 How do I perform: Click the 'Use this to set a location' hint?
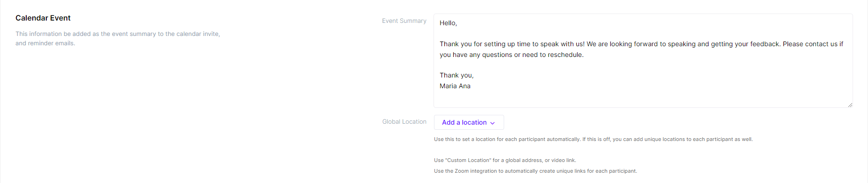pos(593,139)
